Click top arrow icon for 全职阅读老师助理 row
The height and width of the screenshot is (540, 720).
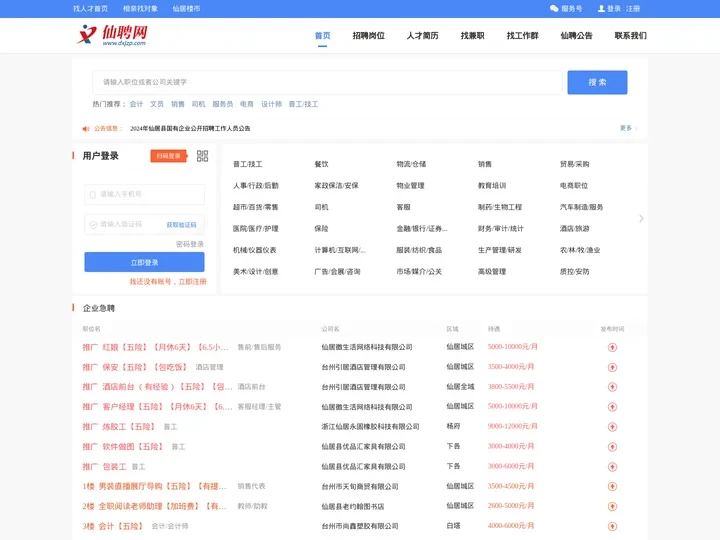pyautogui.click(x=612, y=506)
